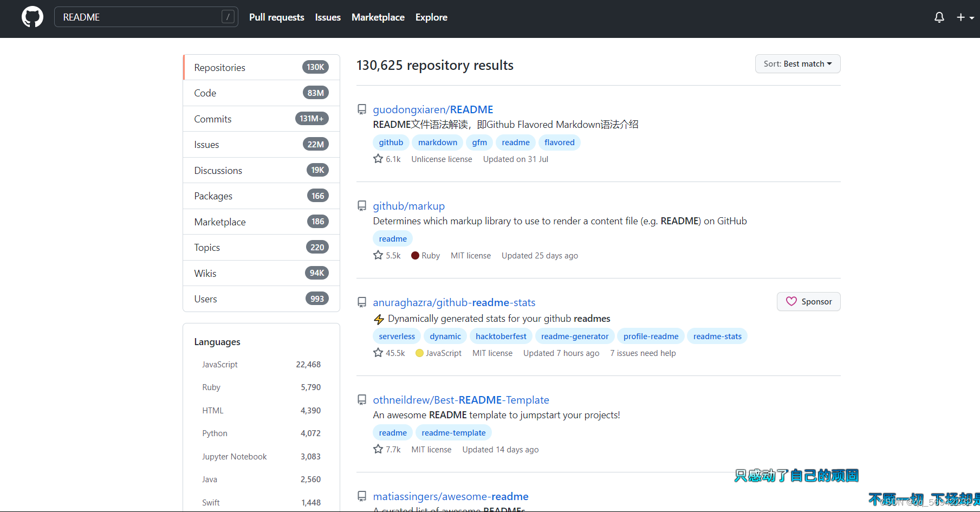
Task: Click the serverless topic tag
Action: [397, 336]
